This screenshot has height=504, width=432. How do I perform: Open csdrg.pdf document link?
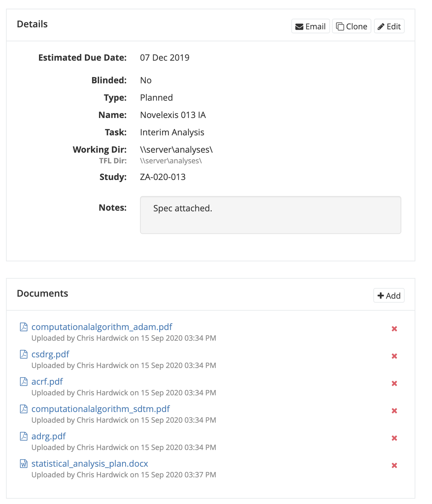(50, 354)
